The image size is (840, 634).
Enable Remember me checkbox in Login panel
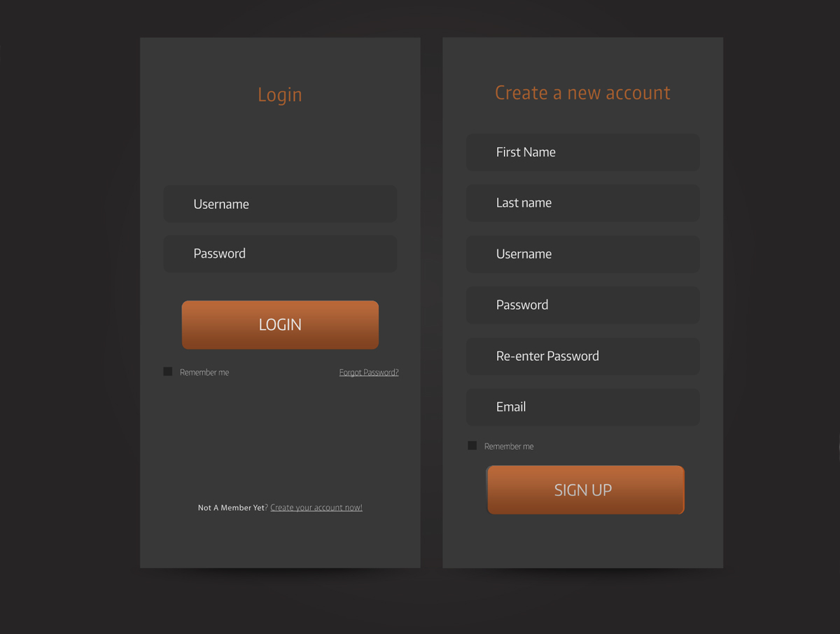pos(168,371)
